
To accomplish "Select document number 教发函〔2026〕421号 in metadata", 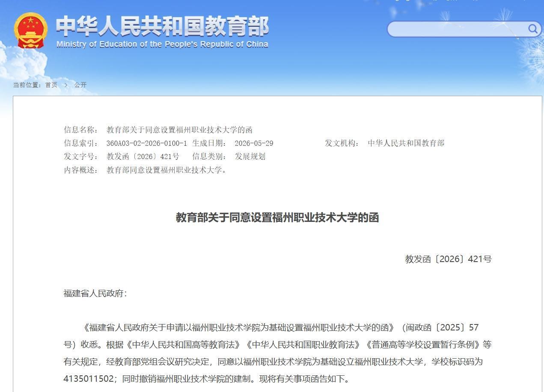I will click(x=143, y=156).
